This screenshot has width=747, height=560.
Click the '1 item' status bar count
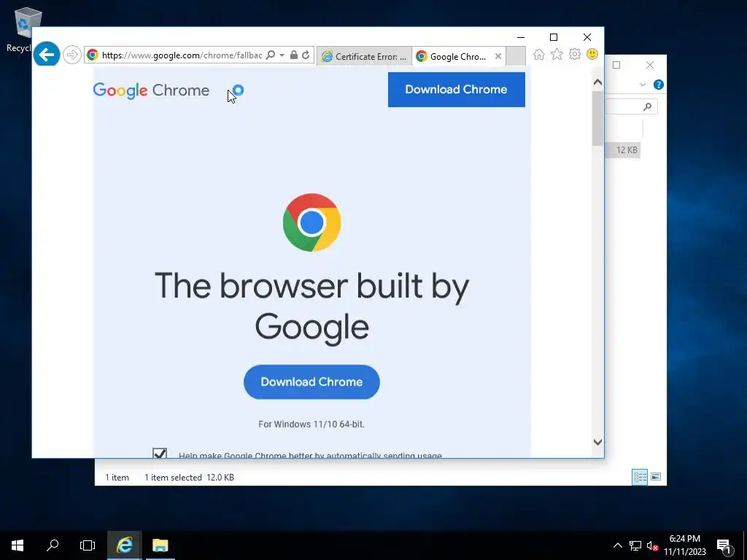[x=117, y=477]
